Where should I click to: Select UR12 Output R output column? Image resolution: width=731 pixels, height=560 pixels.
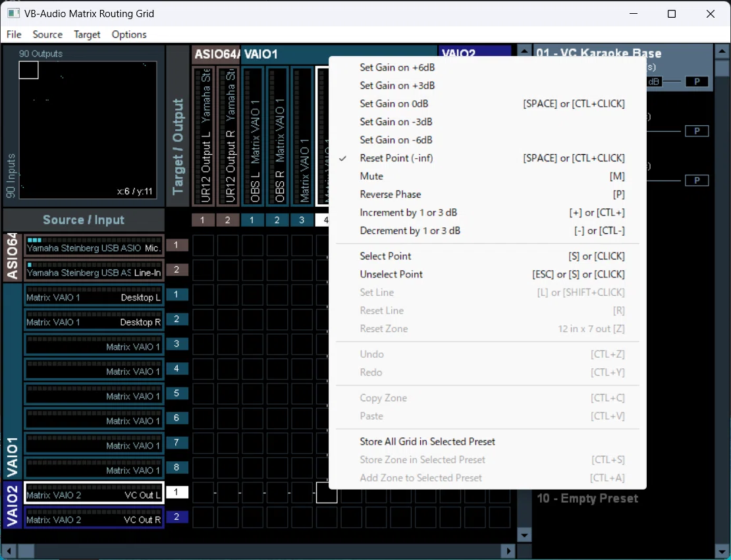pos(228,136)
